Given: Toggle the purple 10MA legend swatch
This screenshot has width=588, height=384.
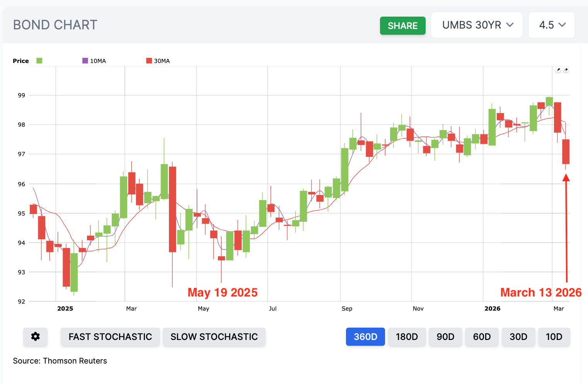Looking at the screenshot, I should point(85,61).
